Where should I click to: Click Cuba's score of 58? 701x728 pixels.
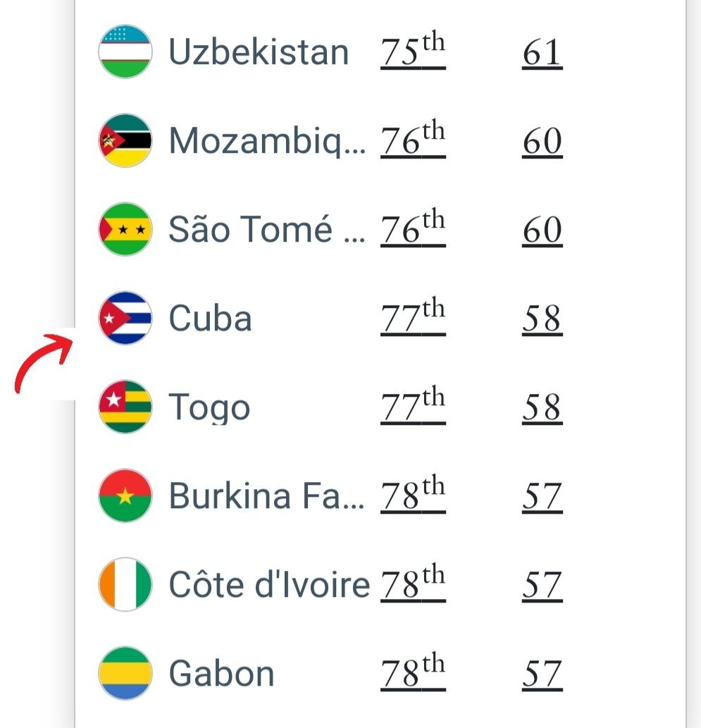coord(542,320)
